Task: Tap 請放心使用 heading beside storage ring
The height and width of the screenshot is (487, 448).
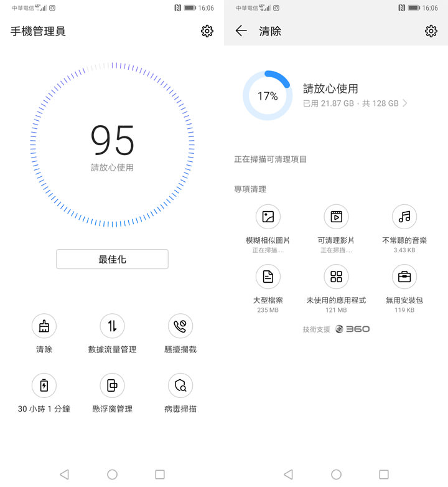Action: tap(330, 89)
